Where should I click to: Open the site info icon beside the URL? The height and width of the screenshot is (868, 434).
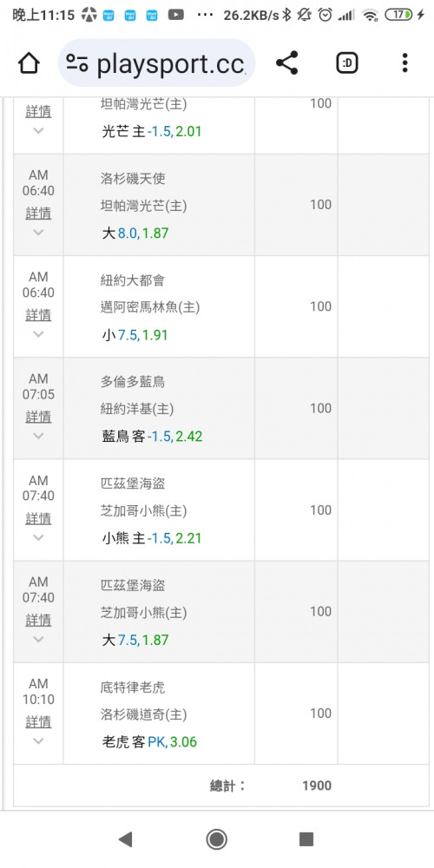pyautogui.click(x=77, y=63)
